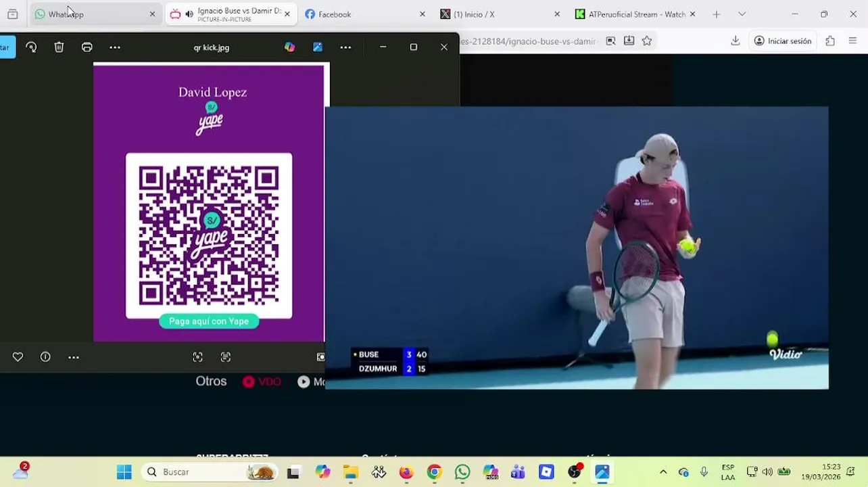Click Iniciar sesión button
The width and height of the screenshot is (868, 487).
[783, 41]
